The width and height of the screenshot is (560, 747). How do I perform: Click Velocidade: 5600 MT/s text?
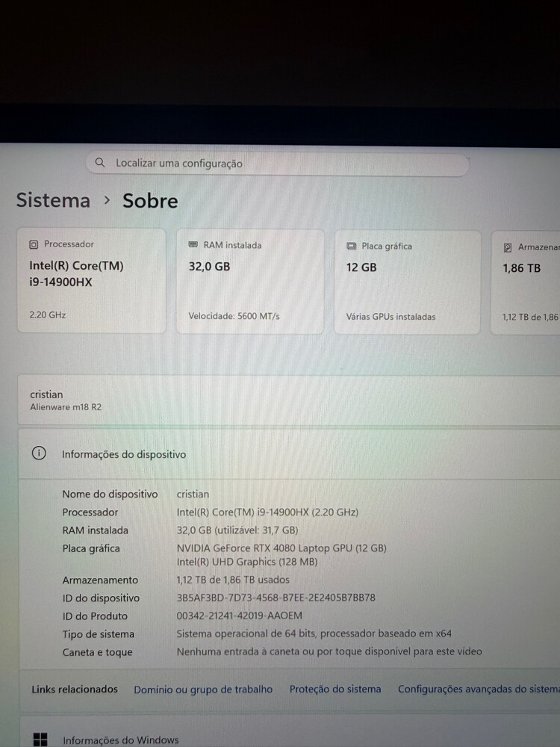coord(234,316)
